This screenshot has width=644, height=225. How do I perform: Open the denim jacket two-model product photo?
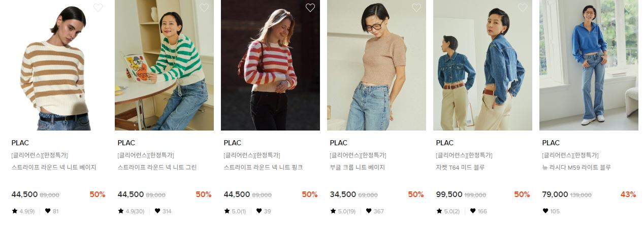pos(482,65)
